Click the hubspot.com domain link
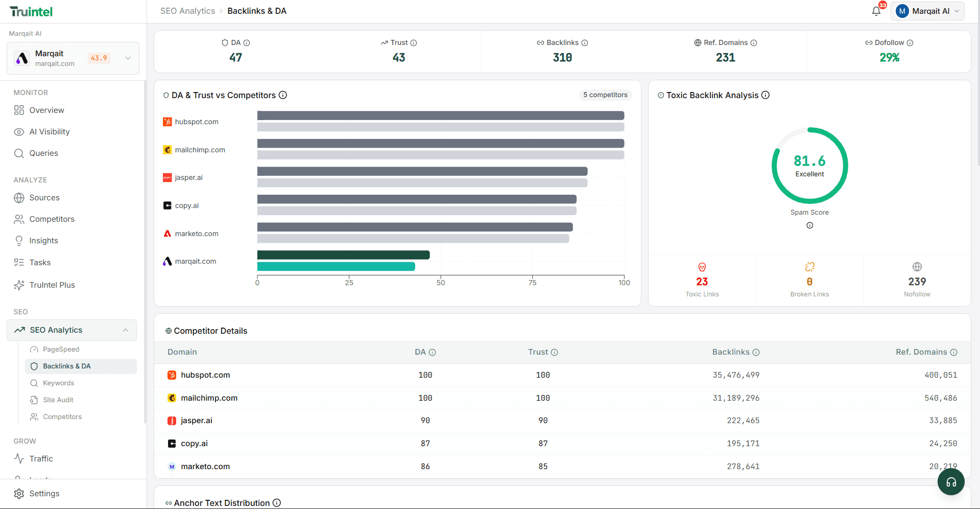980x509 pixels. pyautogui.click(x=205, y=375)
